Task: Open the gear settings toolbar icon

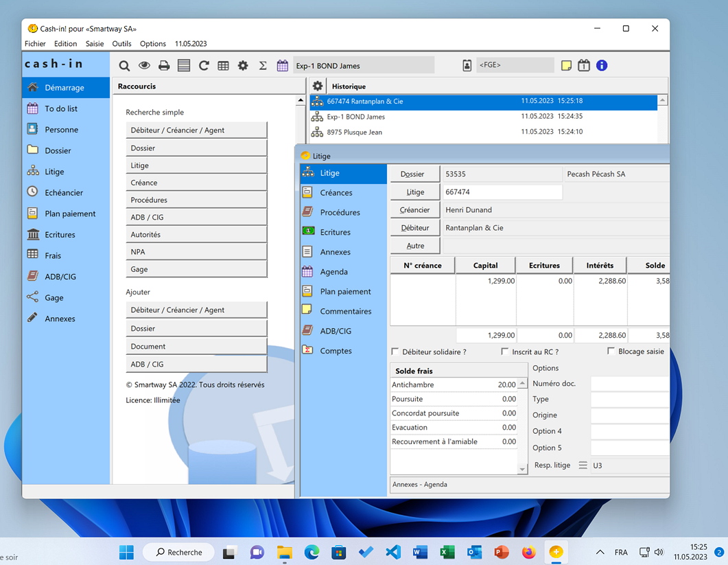Action: click(x=243, y=66)
